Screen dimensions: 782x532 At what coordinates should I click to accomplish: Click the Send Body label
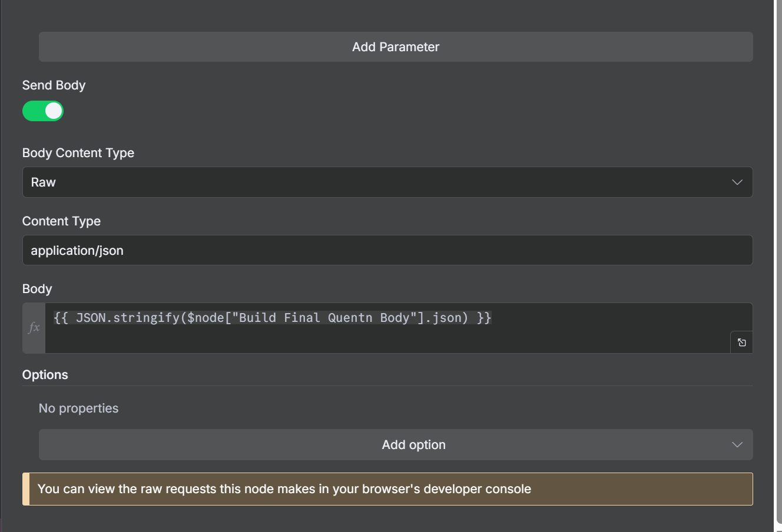click(x=54, y=85)
